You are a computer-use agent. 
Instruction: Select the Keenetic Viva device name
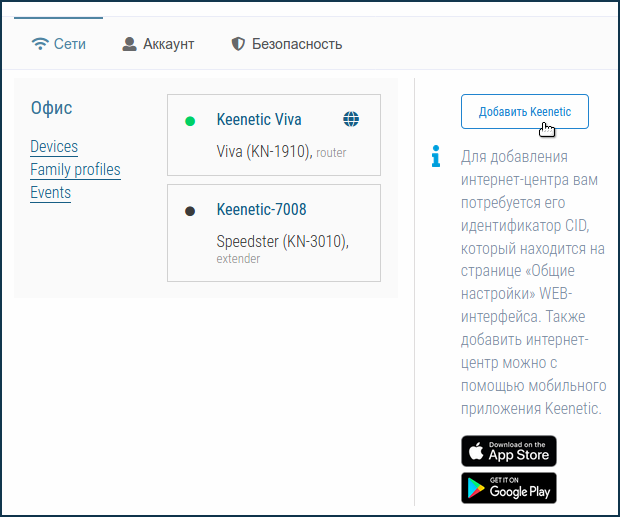pyautogui.click(x=259, y=120)
